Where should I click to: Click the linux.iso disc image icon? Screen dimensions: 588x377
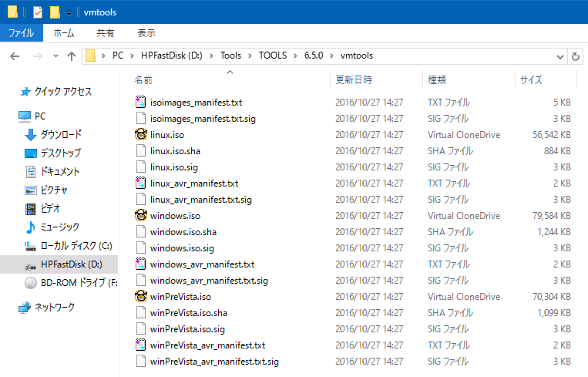[x=140, y=134]
